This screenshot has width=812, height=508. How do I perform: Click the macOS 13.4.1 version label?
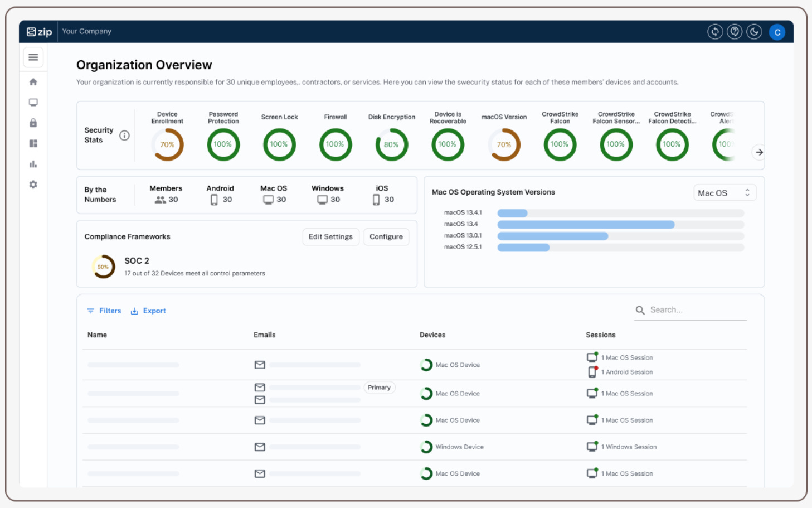coord(463,212)
